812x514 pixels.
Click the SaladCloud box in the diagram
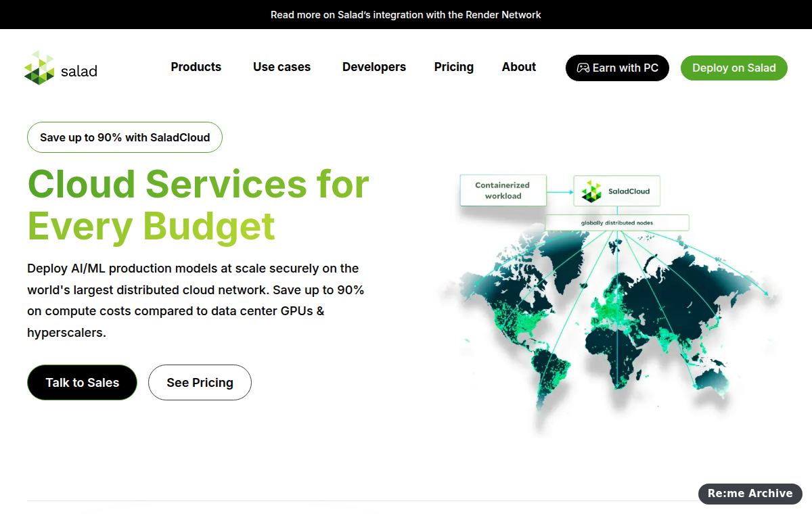(617, 191)
